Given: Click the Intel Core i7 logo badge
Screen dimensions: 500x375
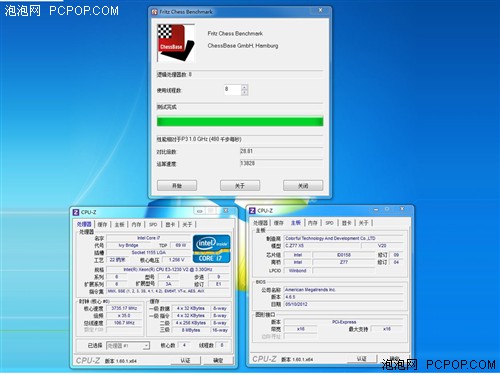Looking at the screenshot, I should click(212, 249).
